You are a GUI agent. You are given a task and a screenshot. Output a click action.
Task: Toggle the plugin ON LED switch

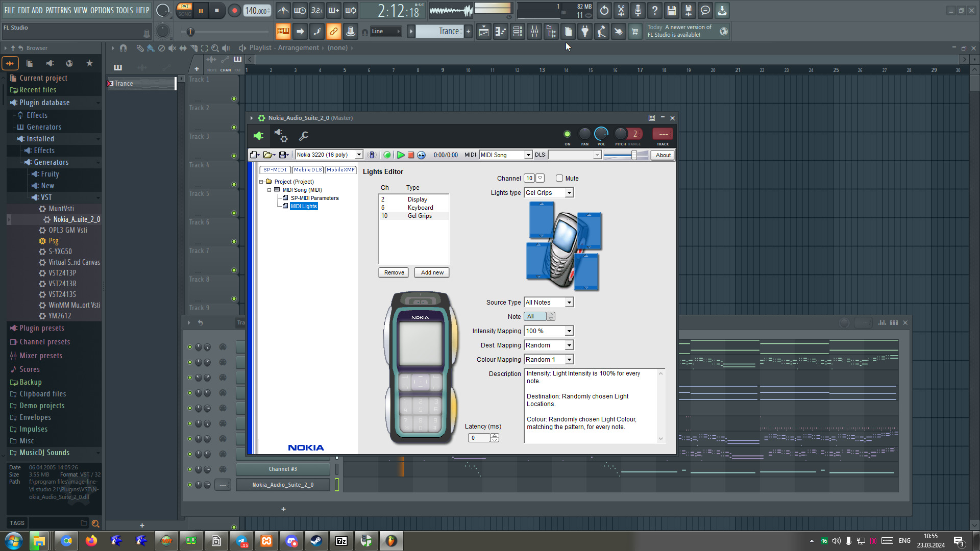pos(567,134)
